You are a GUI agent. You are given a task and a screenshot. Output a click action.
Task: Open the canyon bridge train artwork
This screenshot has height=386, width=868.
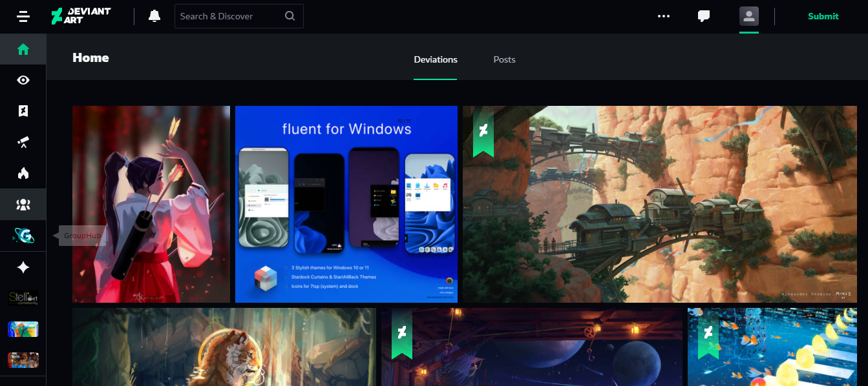(x=660, y=204)
